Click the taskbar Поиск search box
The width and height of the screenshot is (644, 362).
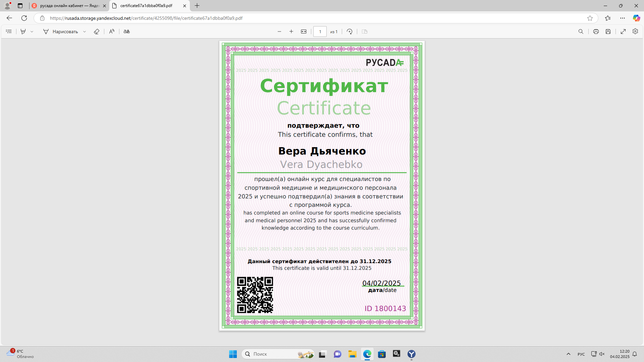pos(278,354)
